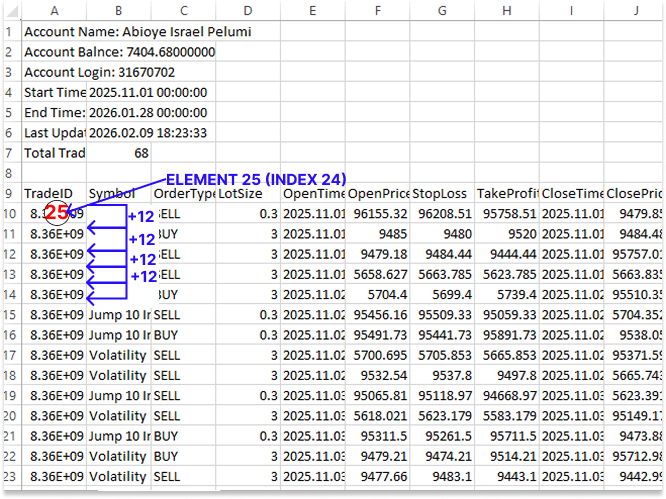Click OpenPrice value 95311.5

coord(378,436)
